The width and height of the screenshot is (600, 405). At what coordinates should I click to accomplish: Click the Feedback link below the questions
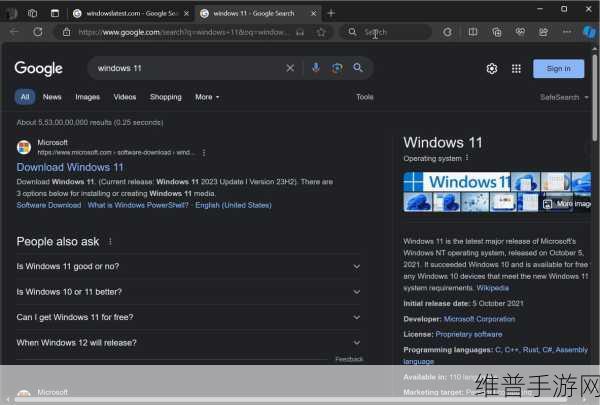(x=349, y=359)
